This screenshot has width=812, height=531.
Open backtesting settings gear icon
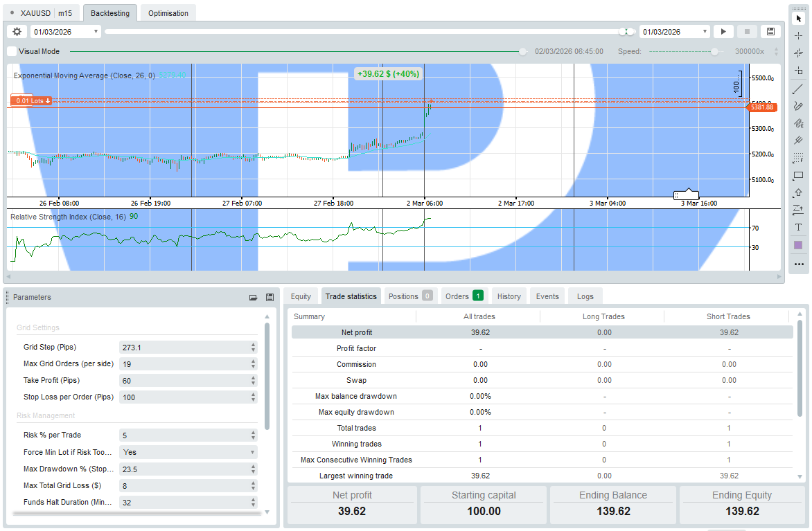[x=17, y=32]
